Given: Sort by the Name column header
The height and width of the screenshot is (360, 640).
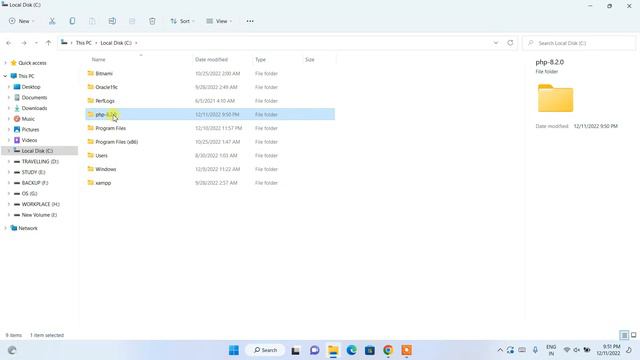Looking at the screenshot, I should point(98,60).
